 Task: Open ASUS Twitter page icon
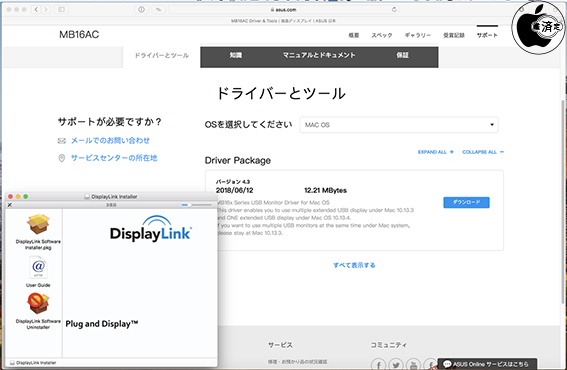[396, 365]
